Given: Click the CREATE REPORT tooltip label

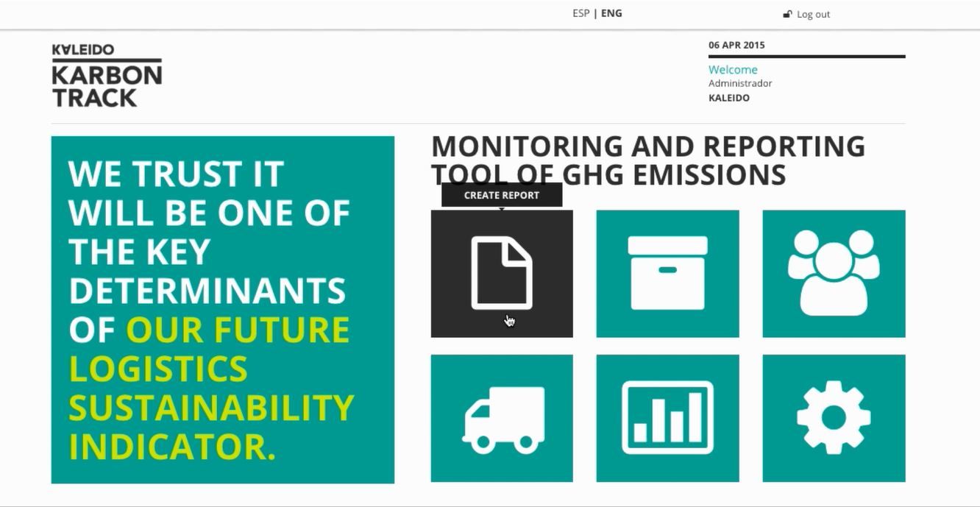Looking at the screenshot, I should 502,195.
